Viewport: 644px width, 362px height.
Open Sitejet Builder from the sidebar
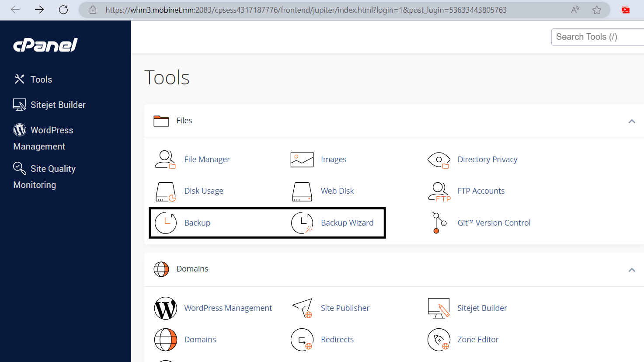coord(58,104)
